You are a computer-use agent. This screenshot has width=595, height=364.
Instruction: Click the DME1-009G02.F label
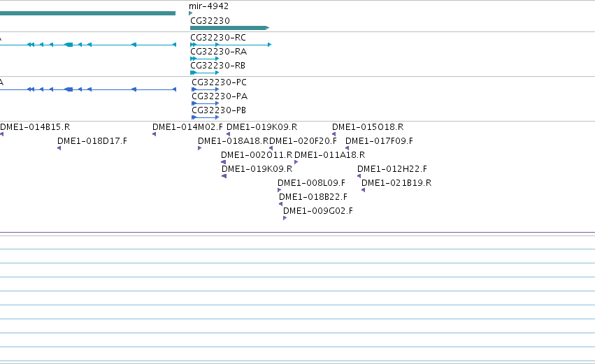coord(318,211)
